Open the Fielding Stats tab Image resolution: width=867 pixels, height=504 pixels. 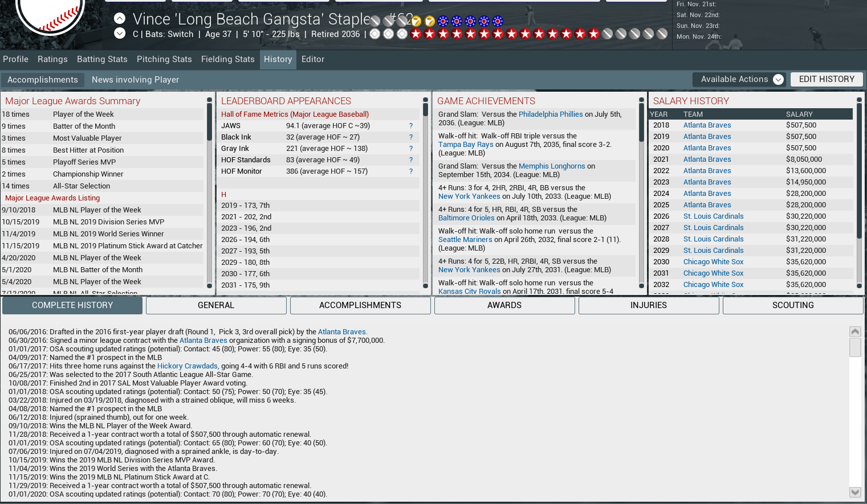tap(227, 59)
